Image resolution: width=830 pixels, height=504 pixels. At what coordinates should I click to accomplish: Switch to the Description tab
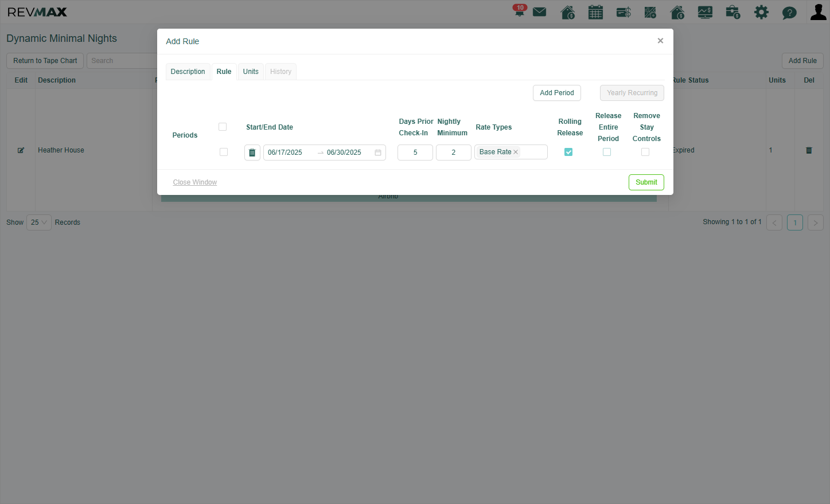point(188,72)
